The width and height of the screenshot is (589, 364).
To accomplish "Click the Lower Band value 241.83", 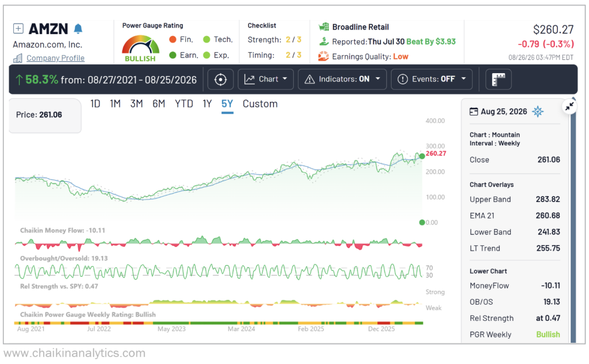I will point(549,232).
